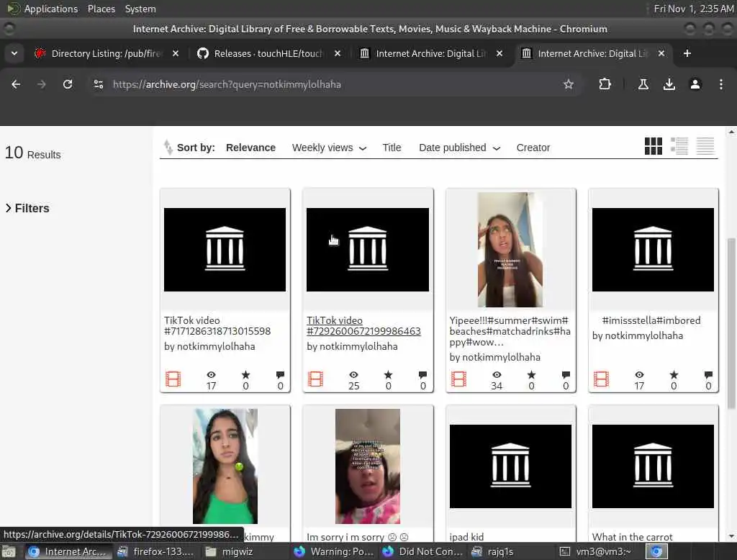Screen dimensions: 737x560
Task: Open the Extensions puzzle icon
Action: (605, 84)
